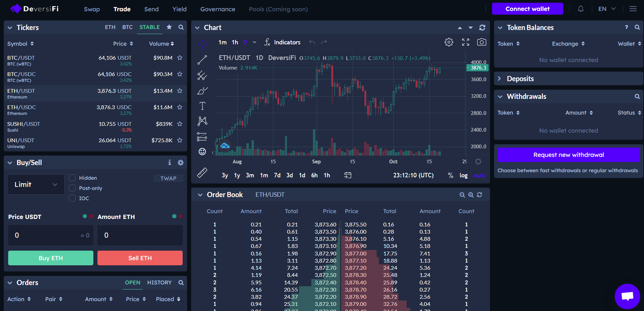Collapse the Withdrawals panel
This screenshot has width=644, height=311.
click(x=500, y=97)
